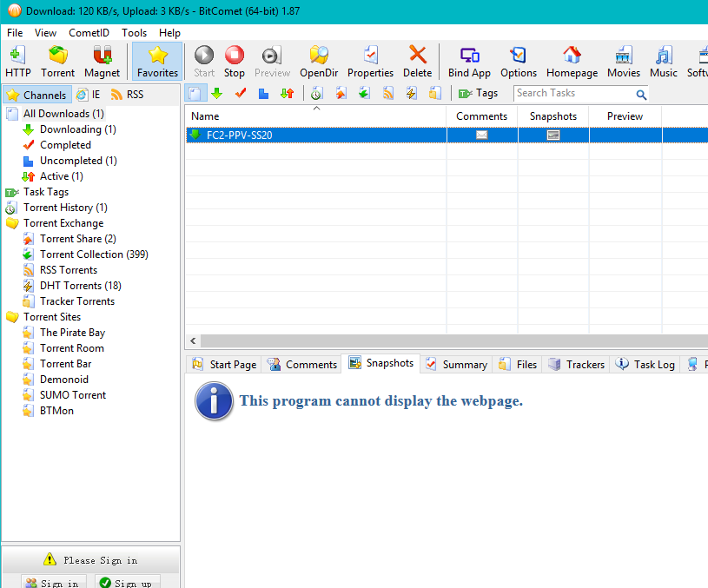Toggle the Favorites panel button

[157, 62]
